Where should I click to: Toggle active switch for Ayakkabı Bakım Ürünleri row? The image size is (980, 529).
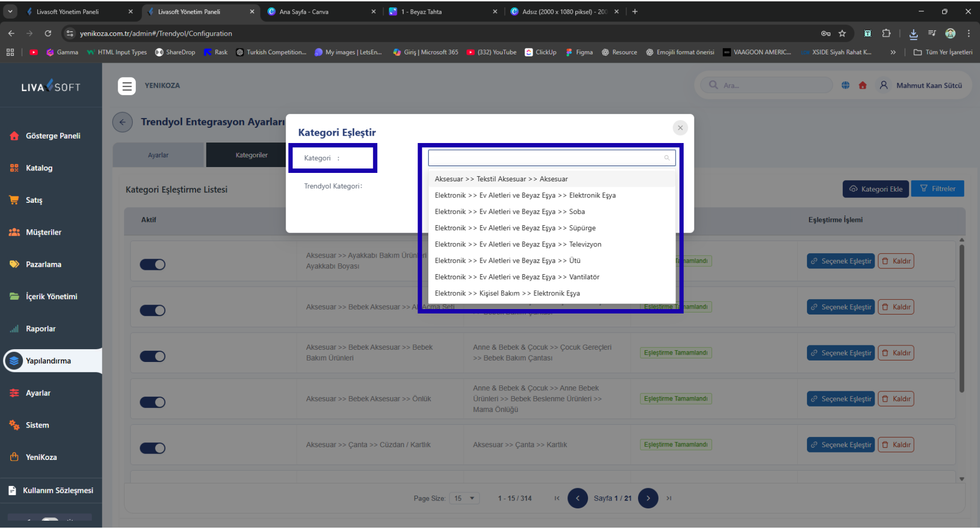[152, 264]
